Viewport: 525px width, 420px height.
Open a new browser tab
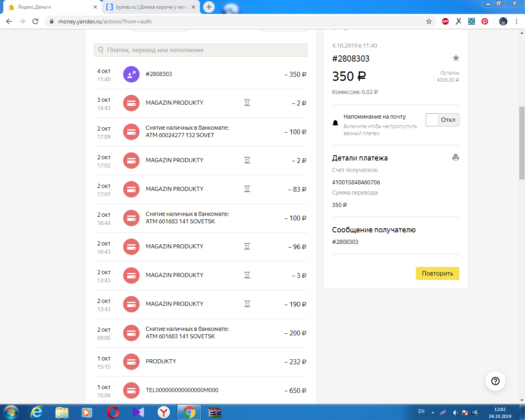click(209, 7)
